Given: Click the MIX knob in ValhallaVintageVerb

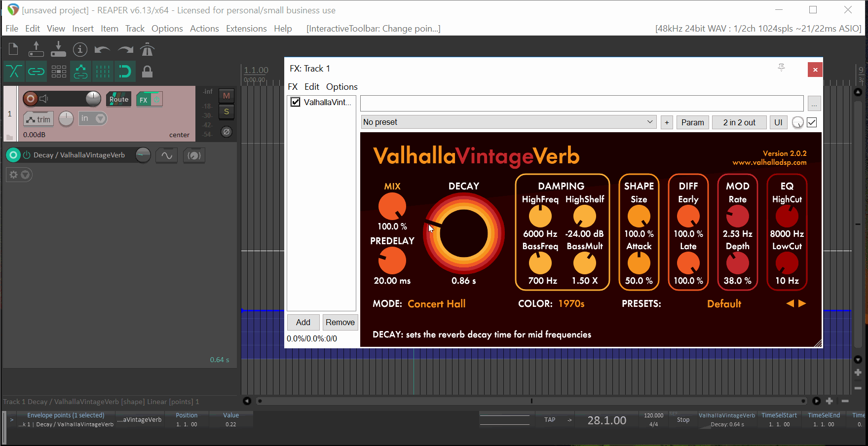Looking at the screenshot, I should pos(392,206).
